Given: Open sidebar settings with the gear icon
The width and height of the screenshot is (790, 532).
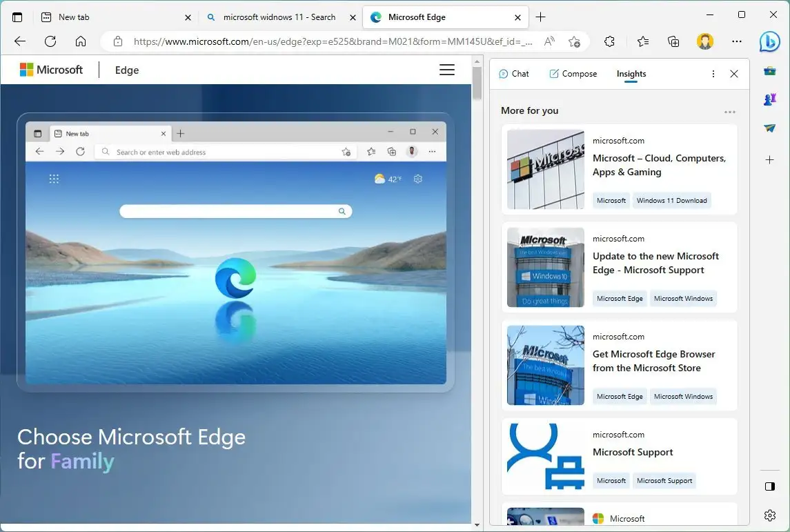Looking at the screenshot, I should 769,515.
